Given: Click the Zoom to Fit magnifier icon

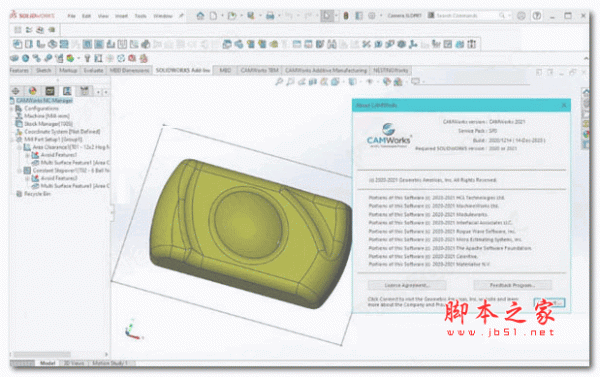Looking at the screenshot, I should (x=279, y=82).
